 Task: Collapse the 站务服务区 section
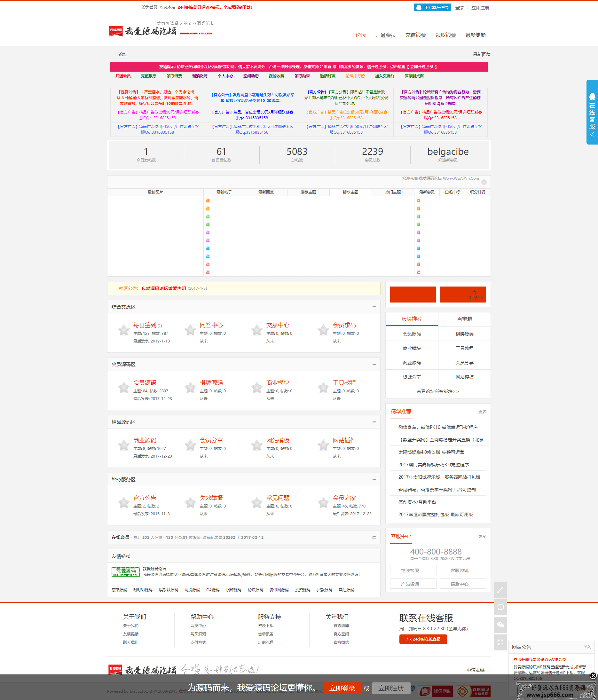pos(374,479)
